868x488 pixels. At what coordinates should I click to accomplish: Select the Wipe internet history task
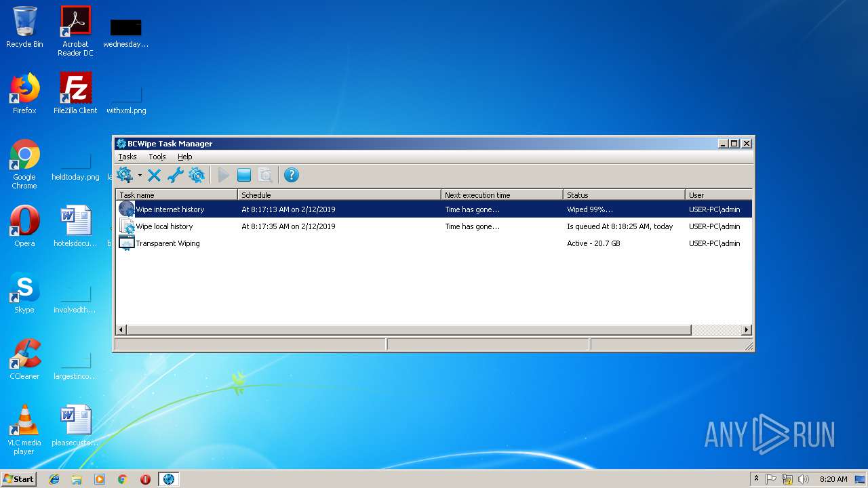click(x=434, y=209)
